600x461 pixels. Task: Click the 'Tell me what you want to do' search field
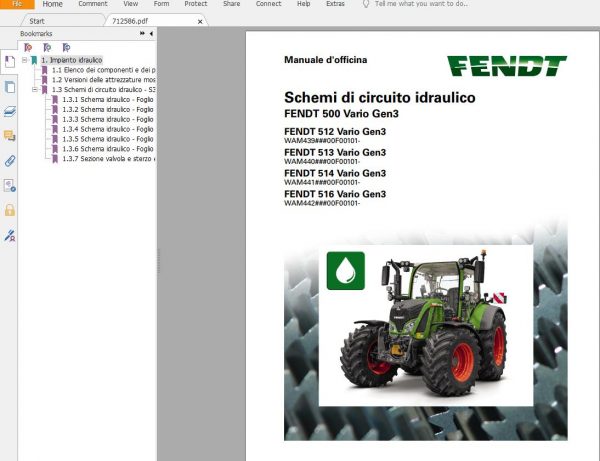[x=421, y=4]
